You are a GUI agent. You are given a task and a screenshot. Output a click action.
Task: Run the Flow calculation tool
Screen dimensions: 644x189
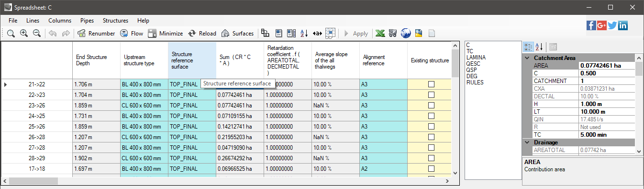[132, 34]
